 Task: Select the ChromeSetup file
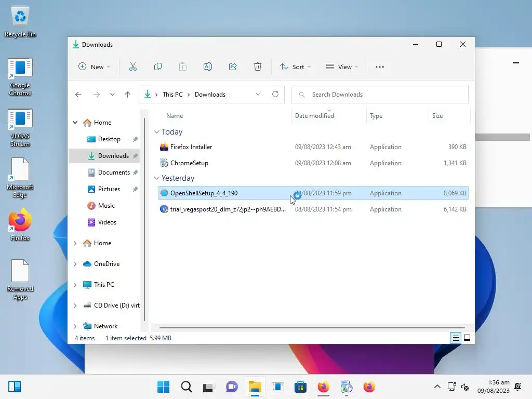tap(313, 163)
